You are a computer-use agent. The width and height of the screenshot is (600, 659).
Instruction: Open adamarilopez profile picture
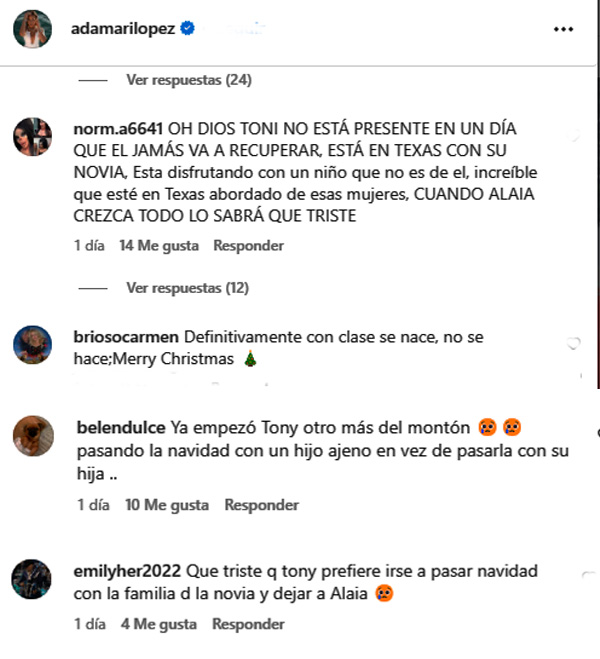32,29
